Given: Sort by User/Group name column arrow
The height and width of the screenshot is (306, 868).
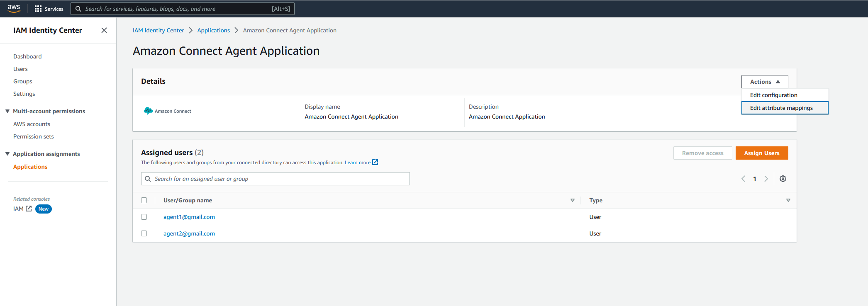Looking at the screenshot, I should click(x=573, y=200).
